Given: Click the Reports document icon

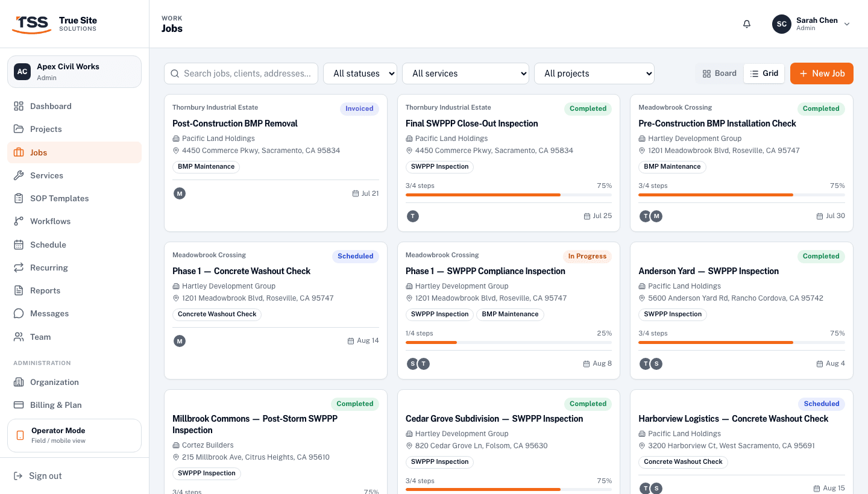Looking at the screenshot, I should (x=19, y=290).
